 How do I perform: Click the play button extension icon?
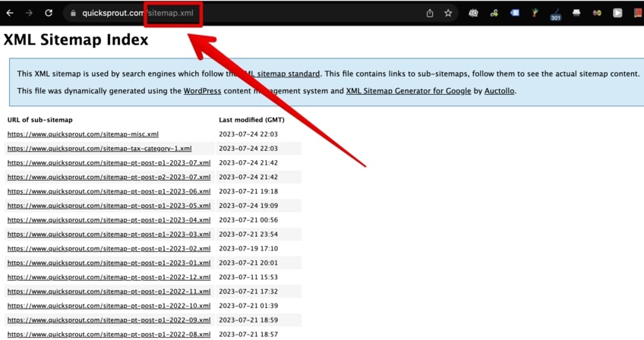[617, 13]
